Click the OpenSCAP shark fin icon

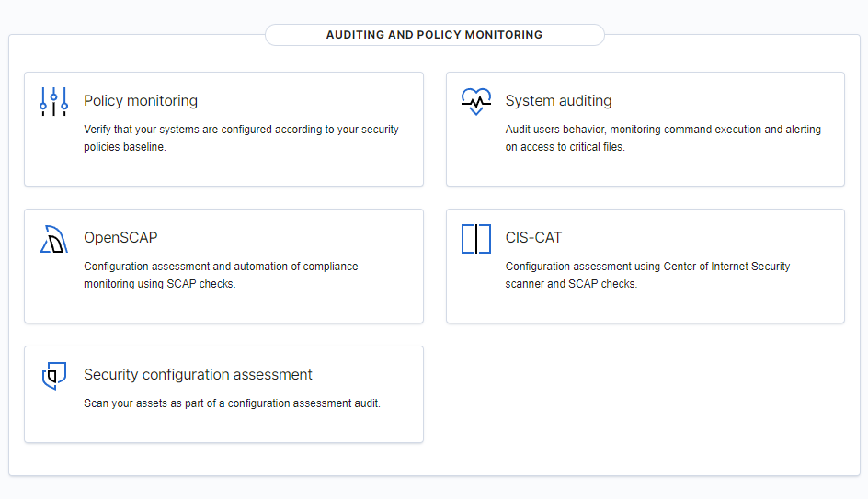pyautogui.click(x=53, y=238)
